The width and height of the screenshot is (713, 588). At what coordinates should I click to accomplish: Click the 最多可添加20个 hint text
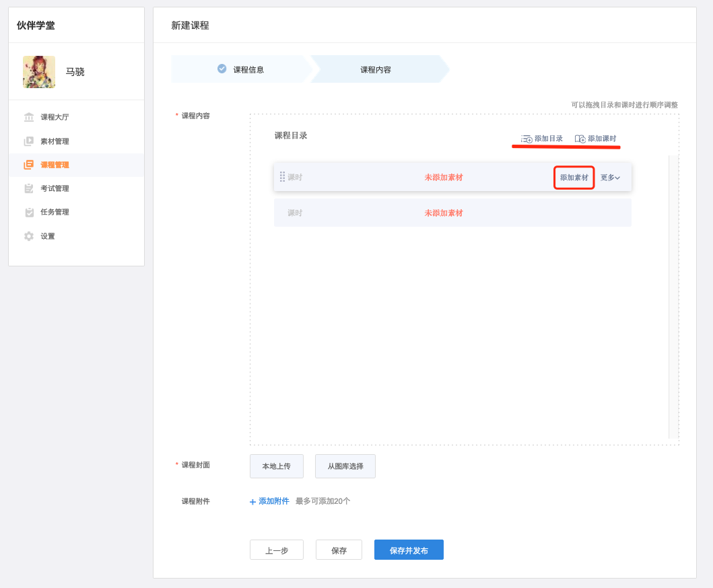pyautogui.click(x=323, y=501)
